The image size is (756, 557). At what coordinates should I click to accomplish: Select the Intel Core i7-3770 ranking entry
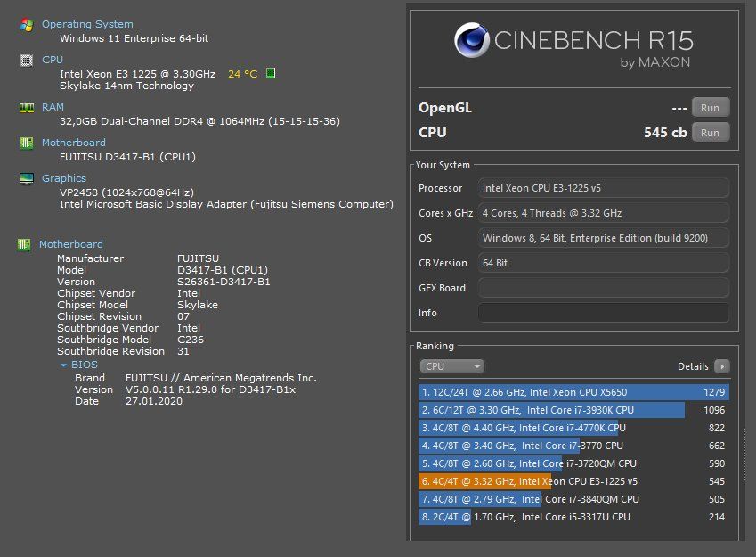[x=573, y=446]
